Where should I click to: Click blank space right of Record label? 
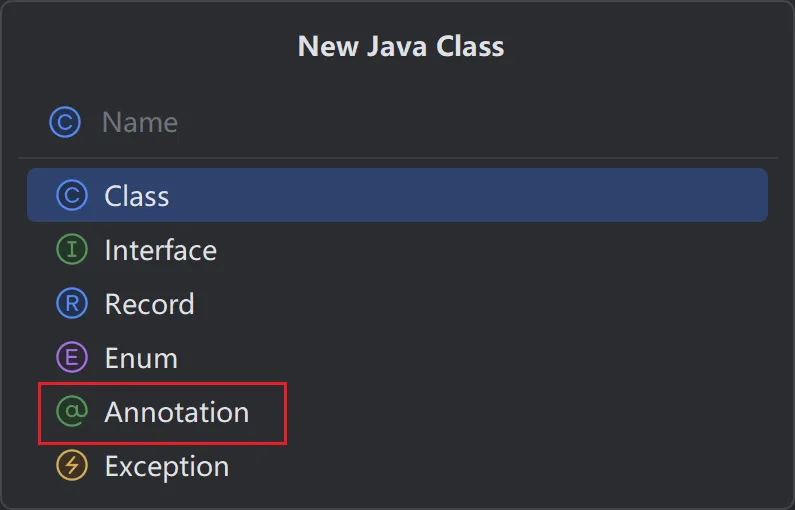[x=500, y=304]
